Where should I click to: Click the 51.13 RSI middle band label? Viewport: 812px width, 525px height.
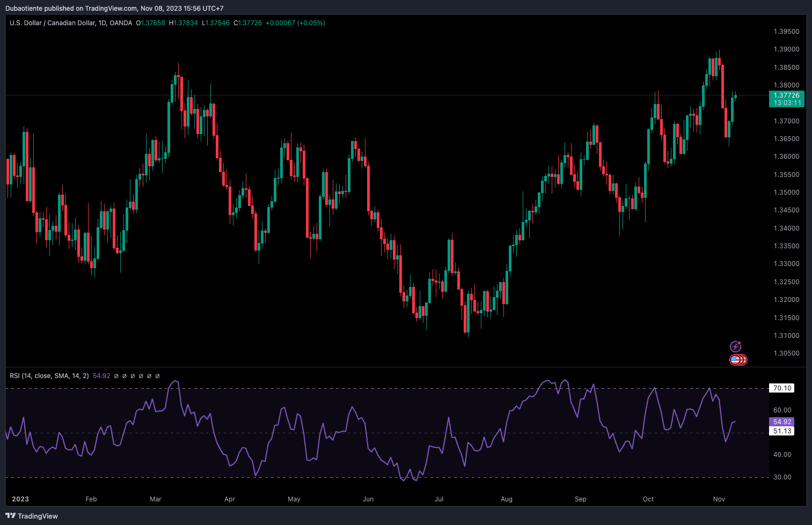(x=782, y=431)
